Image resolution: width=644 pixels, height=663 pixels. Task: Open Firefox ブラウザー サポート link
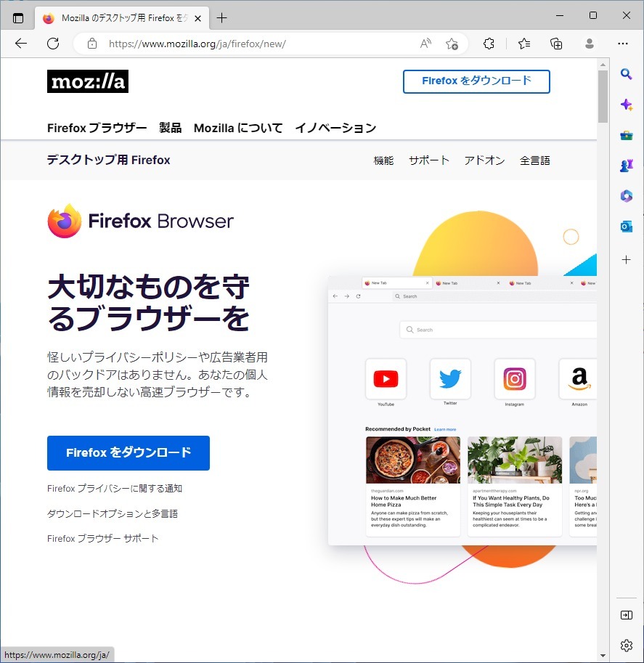103,538
